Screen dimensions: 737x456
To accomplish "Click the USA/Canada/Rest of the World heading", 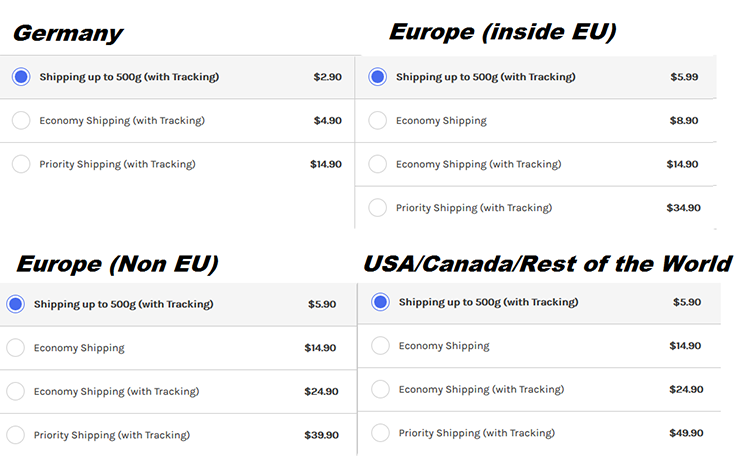I will (x=547, y=264).
